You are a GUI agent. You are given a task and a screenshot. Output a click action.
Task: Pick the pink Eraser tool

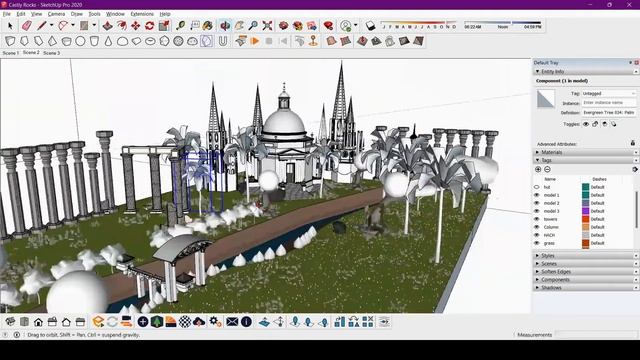coord(27,26)
